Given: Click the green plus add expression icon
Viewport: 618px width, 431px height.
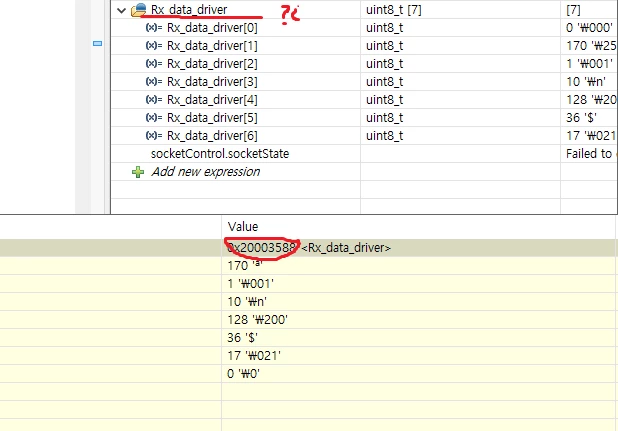Looking at the screenshot, I should (138, 172).
